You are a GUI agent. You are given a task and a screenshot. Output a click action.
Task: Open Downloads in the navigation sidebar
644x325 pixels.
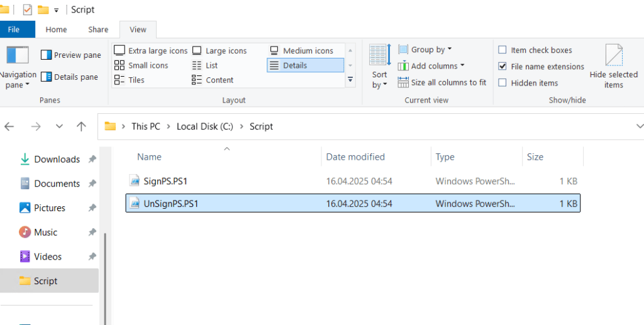tap(57, 160)
